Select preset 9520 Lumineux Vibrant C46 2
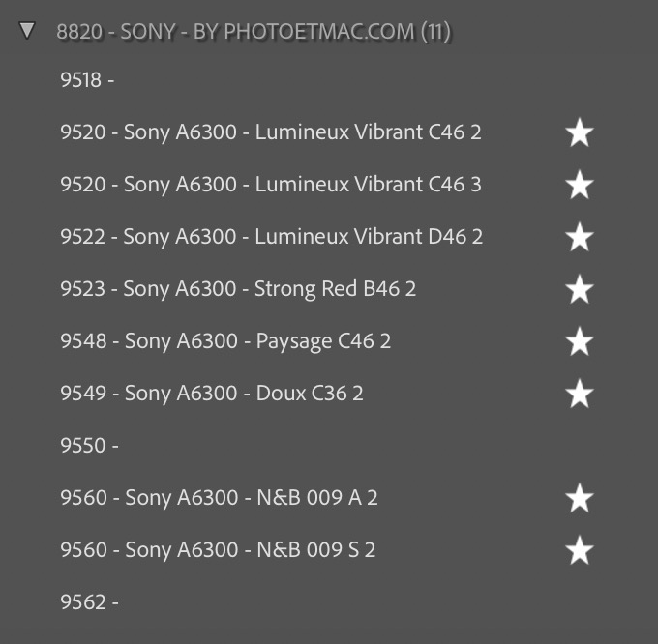Image resolution: width=658 pixels, height=644 pixels. coord(270,132)
